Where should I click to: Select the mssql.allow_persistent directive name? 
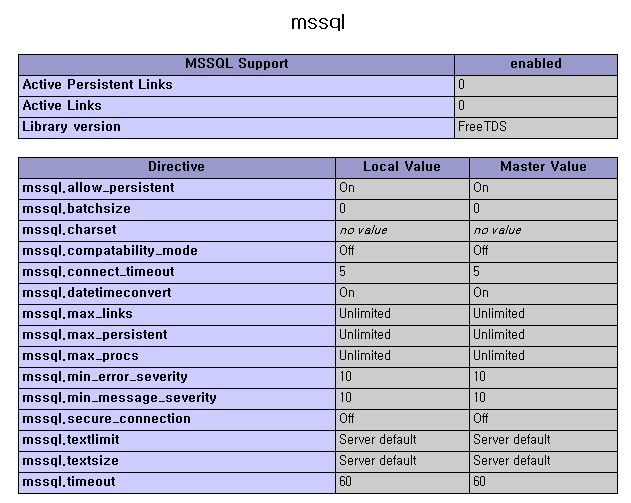98,188
